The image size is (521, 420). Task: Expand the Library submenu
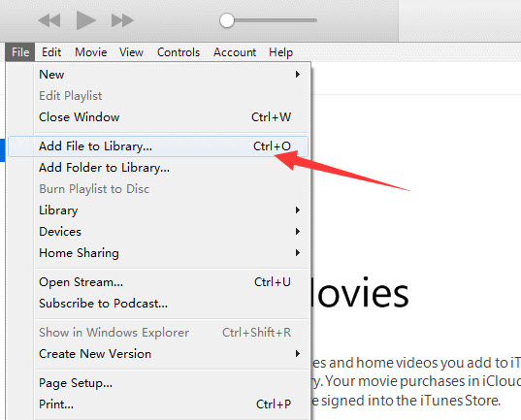click(x=158, y=210)
